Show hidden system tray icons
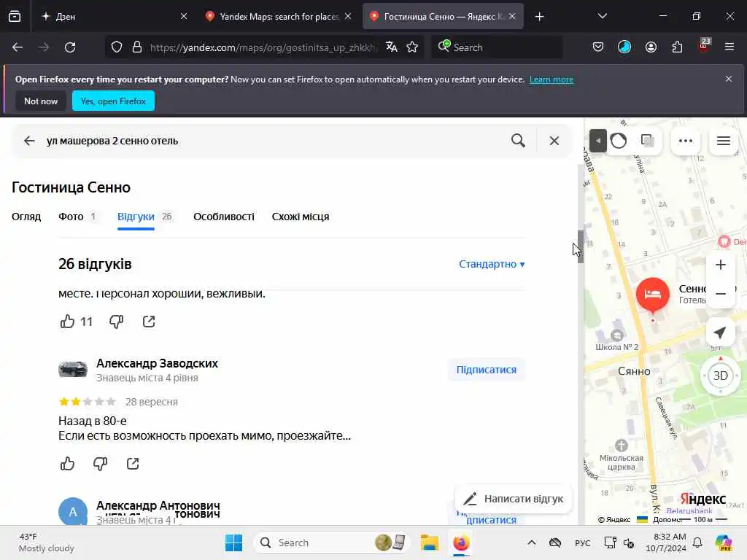 [x=532, y=542]
